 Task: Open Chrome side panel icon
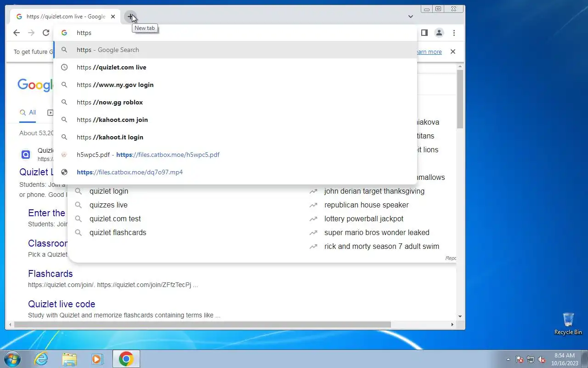[x=424, y=33]
